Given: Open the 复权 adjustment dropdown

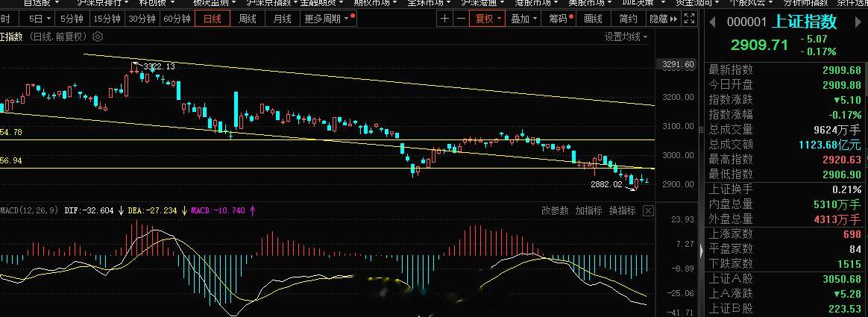Looking at the screenshot, I should tap(487, 19).
